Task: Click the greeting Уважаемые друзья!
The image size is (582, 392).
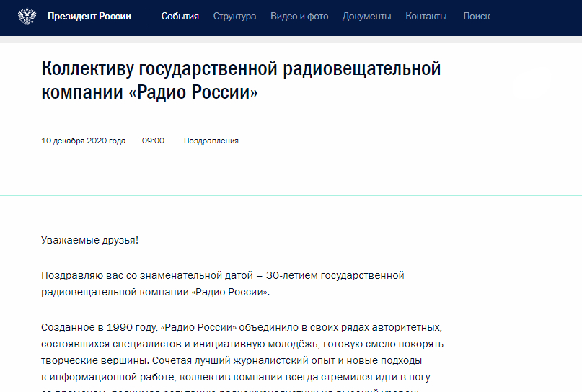Action: click(x=89, y=240)
